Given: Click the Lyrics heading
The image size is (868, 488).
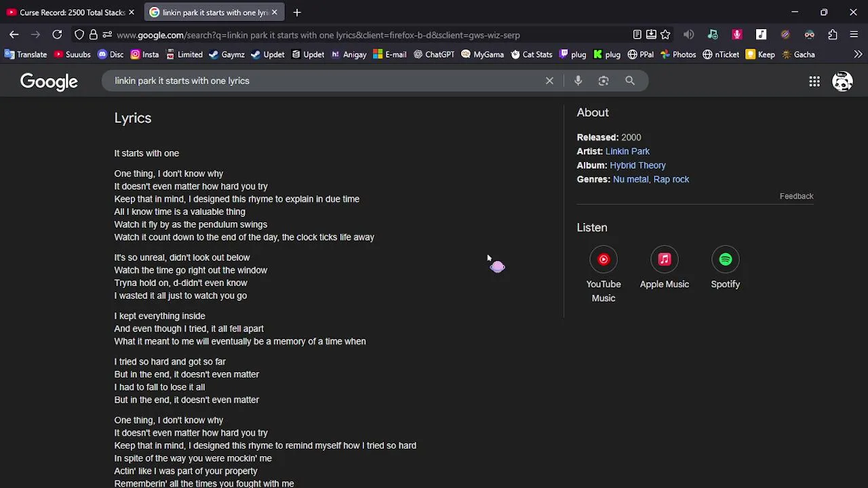Looking at the screenshot, I should pyautogui.click(x=133, y=118).
